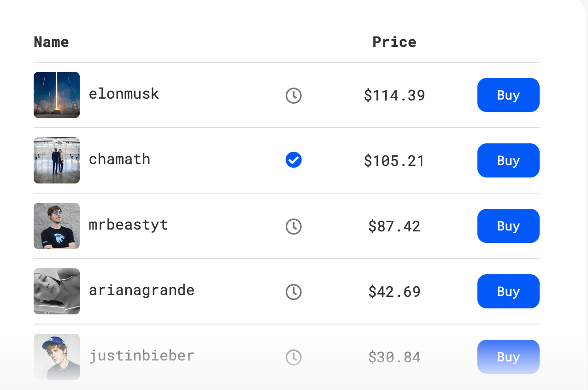
Task: Sort by the Price column header
Action: tap(394, 42)
